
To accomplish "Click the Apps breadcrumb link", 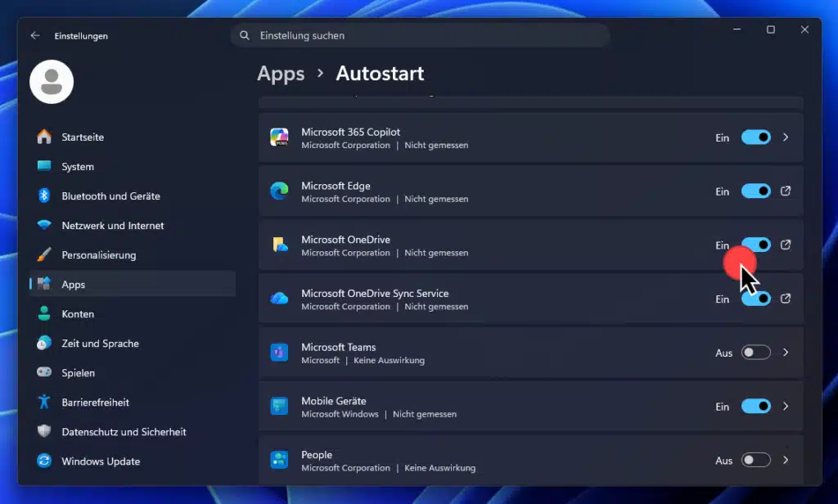I will click(281, 74).
